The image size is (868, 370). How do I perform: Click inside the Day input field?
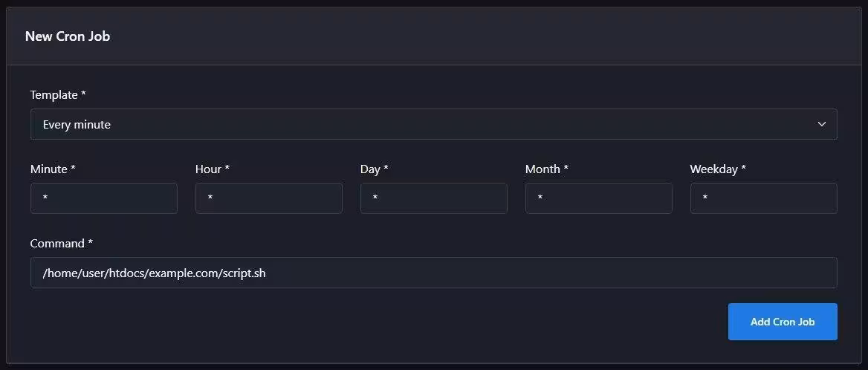click(433, 198)
